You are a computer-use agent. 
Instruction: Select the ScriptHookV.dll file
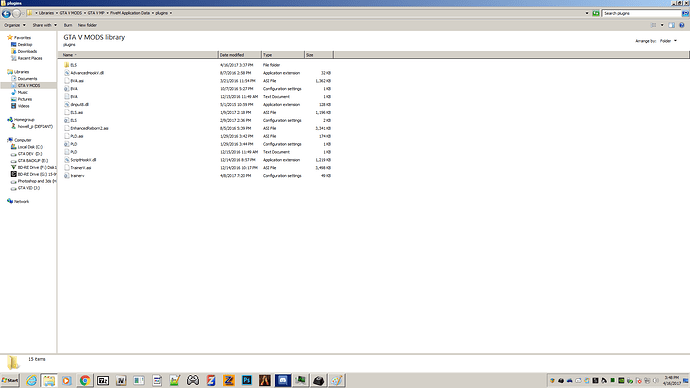point(83,160)
